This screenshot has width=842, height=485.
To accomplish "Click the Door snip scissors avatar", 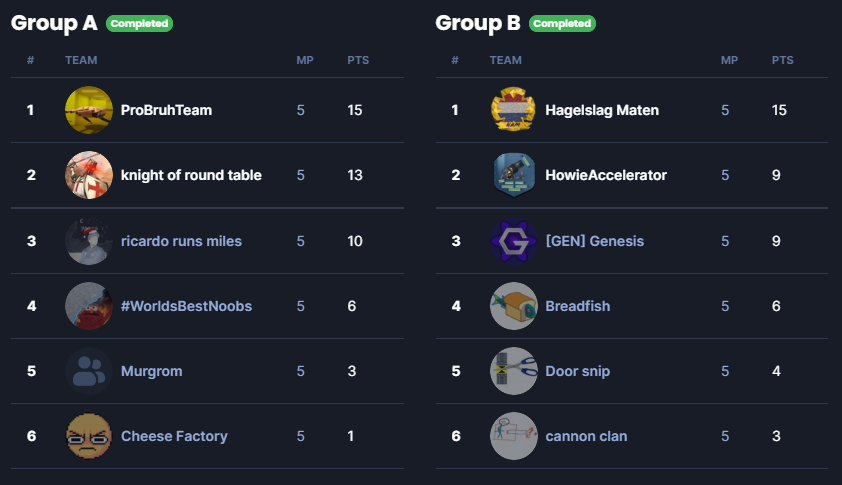I will coord(513,371).
